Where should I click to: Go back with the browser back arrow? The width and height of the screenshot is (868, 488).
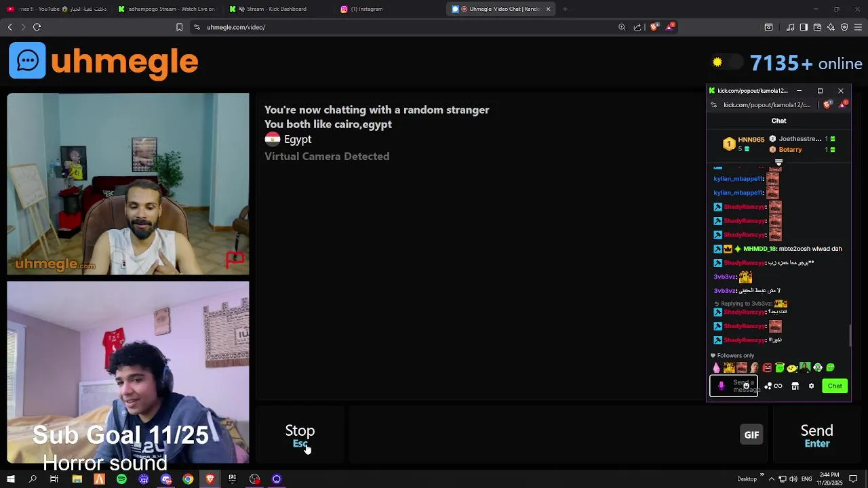click(x=9, y=27)
